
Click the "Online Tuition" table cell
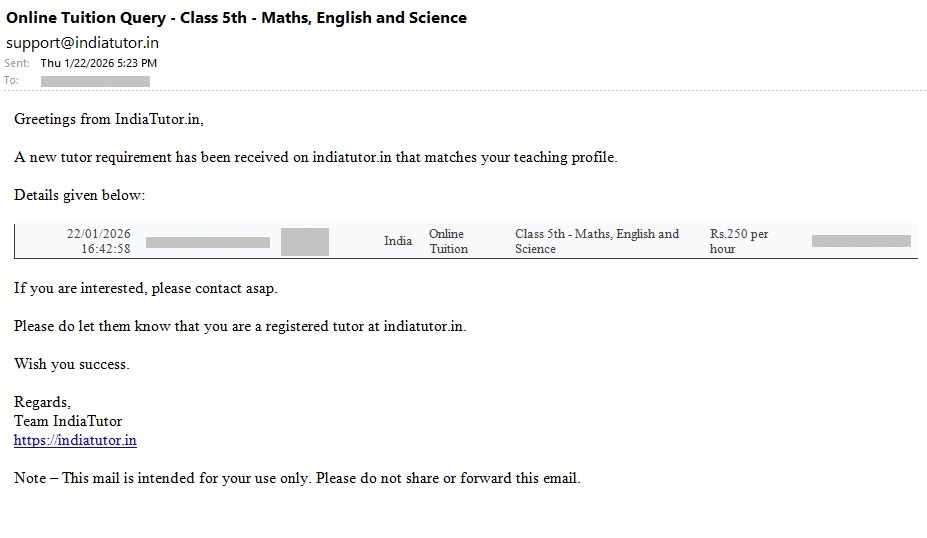(x=448, y=241)
